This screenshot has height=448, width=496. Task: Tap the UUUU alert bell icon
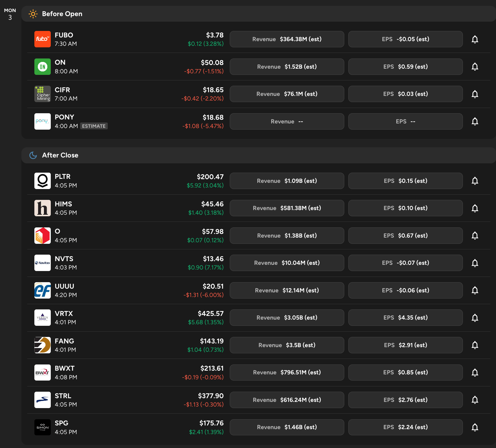click(475, 290)
